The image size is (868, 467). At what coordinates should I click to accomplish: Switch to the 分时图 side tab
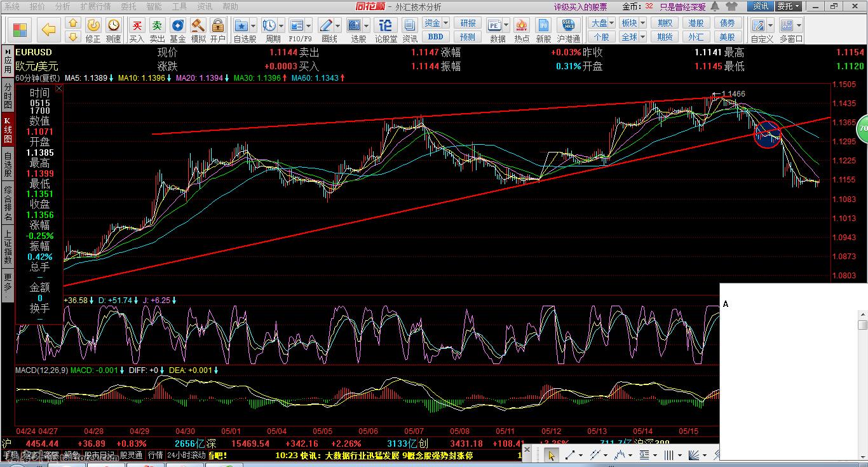[x=8, y=95]
